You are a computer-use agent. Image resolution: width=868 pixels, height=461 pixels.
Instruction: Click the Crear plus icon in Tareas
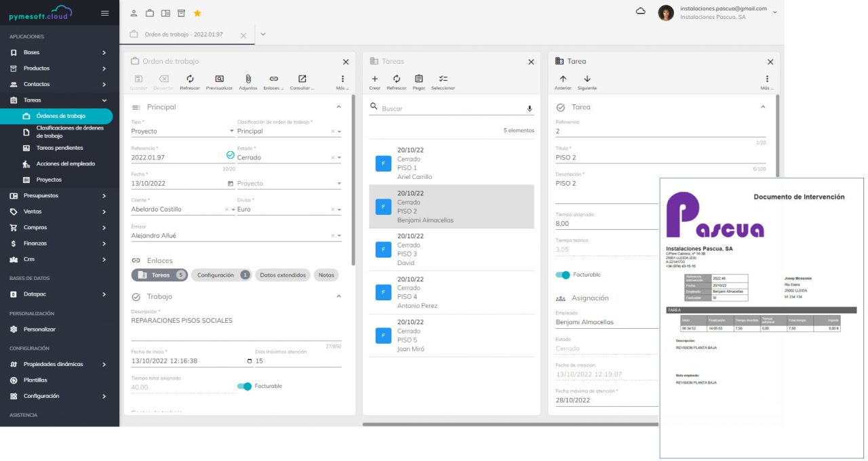(374, 79)
